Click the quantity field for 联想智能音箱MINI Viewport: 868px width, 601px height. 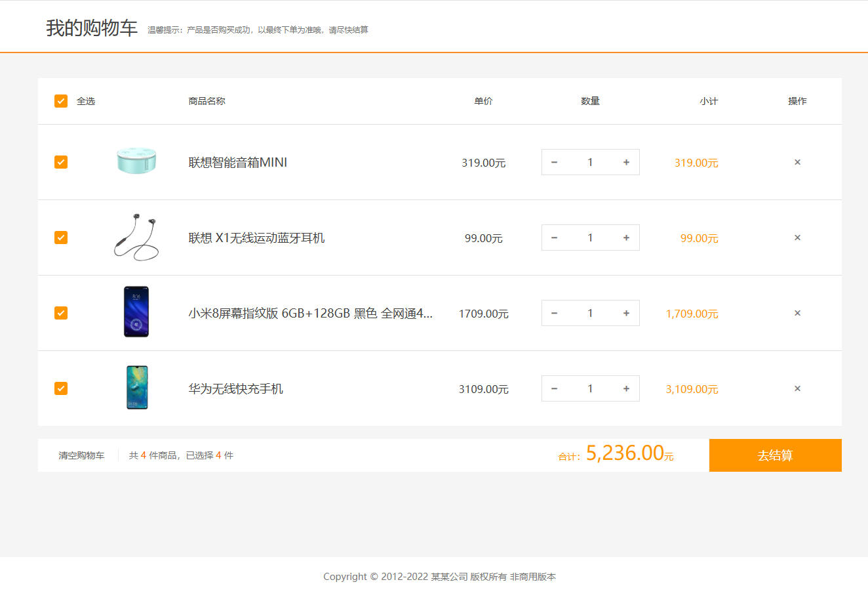point(590,162)
